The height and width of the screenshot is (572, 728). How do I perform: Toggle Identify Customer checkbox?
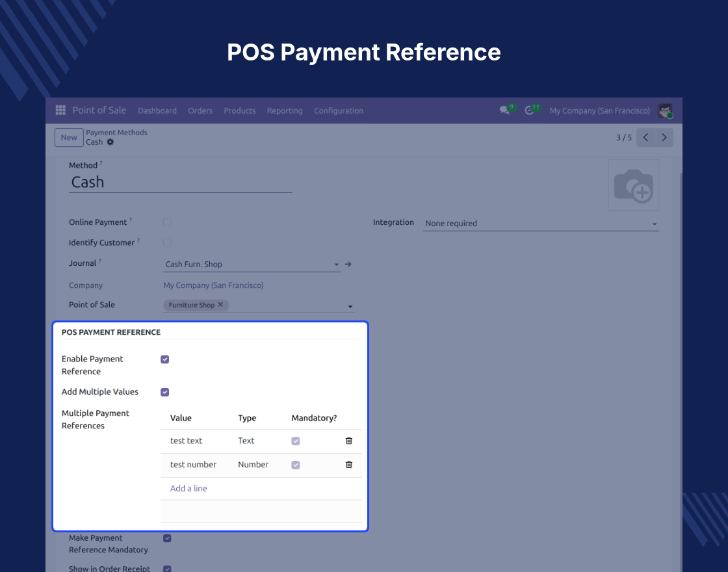[167, 243]
